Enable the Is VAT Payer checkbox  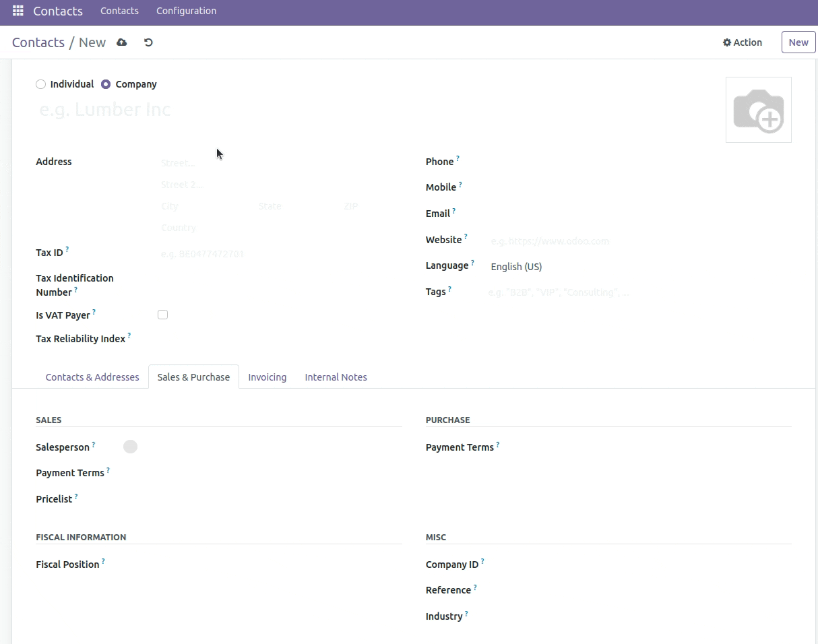click(x=162, y=315)
